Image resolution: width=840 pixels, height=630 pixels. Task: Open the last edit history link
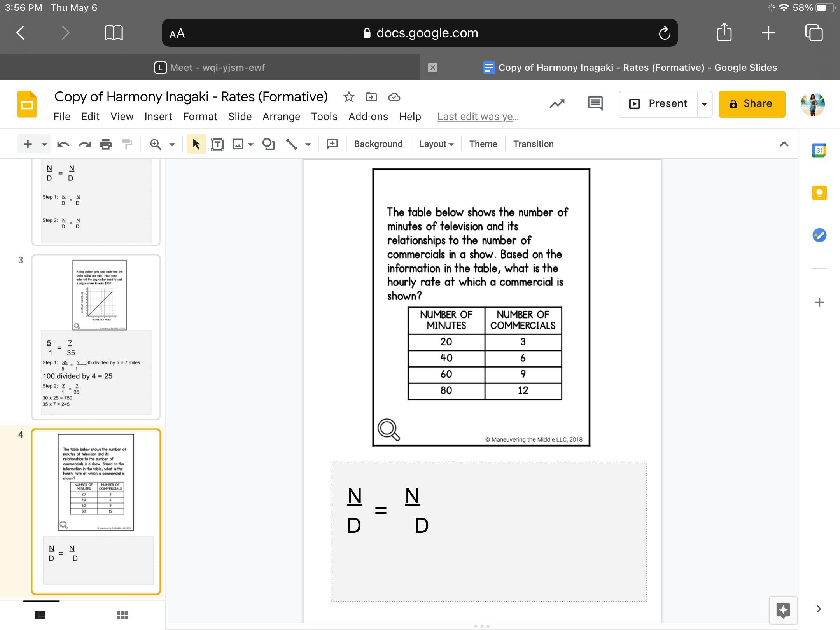coord(478,117)
